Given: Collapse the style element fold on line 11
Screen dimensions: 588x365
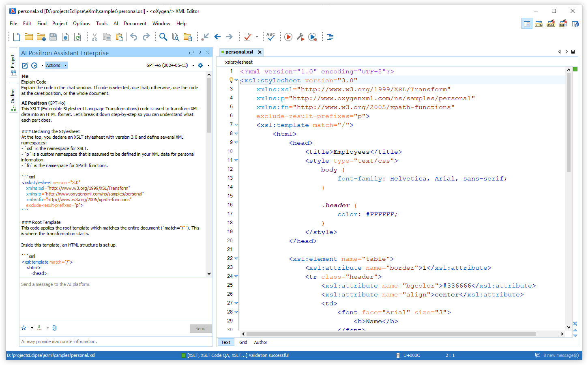Looking at the screenshot, I should point(236,160).
